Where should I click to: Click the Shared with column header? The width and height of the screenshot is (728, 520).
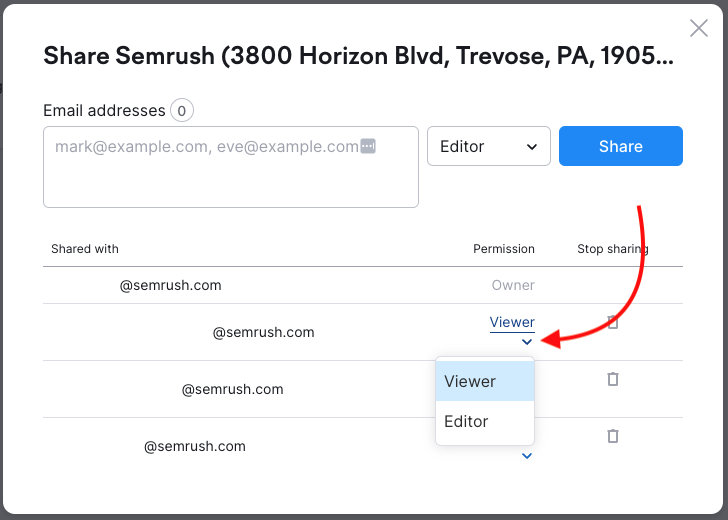tap(85, 249)
